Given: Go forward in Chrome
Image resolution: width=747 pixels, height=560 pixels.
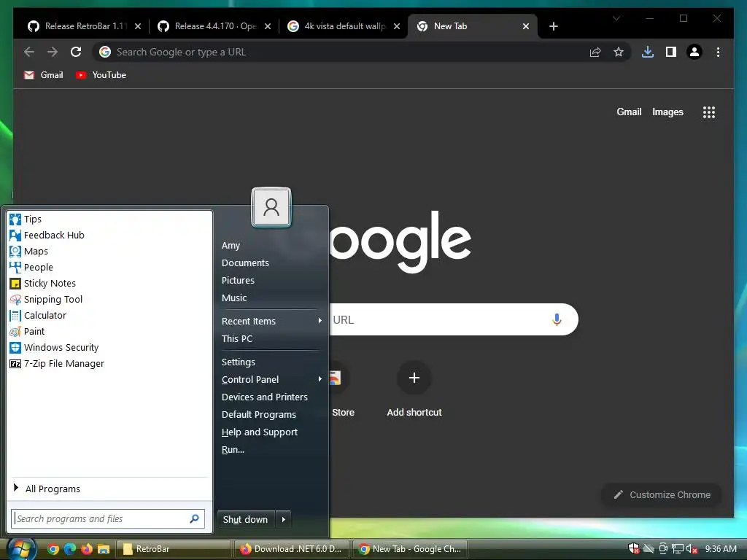Looking at the screenshot, I should click(53, 52).
